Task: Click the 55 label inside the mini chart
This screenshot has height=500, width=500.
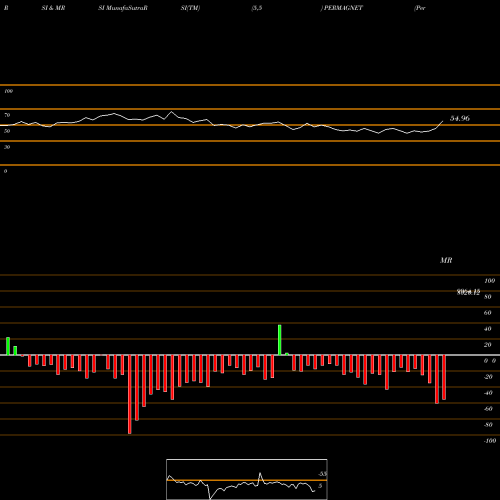Action: tap(322, 474)
